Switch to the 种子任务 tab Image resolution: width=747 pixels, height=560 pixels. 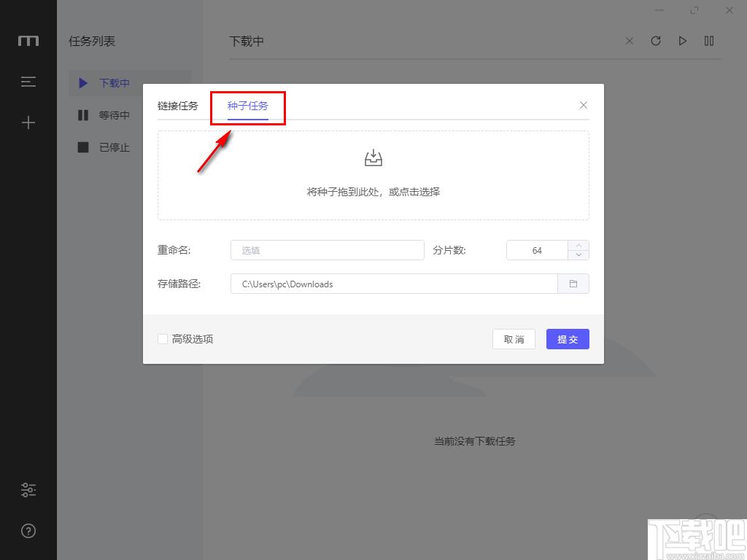(x=248, y=106)
